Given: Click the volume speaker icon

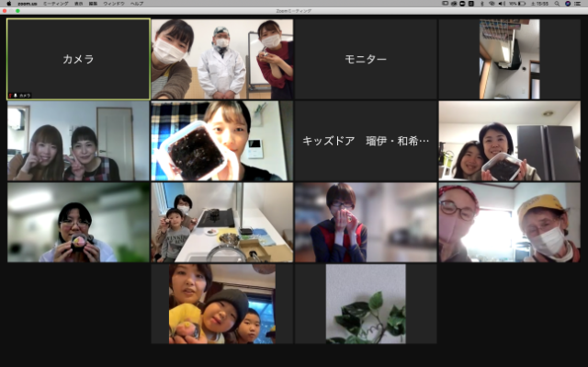Looking at the screenshot, I should pyautogui.click(x=502, y=4).
